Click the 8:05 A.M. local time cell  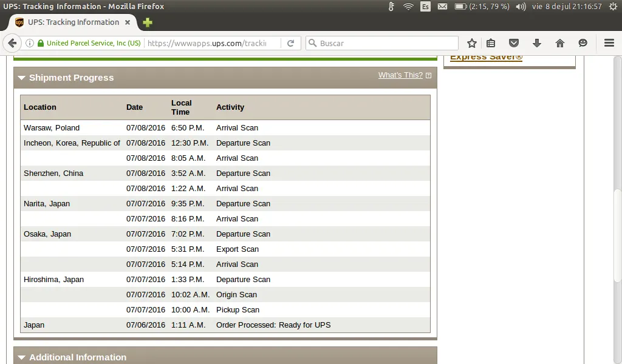[x=188, y=158]
